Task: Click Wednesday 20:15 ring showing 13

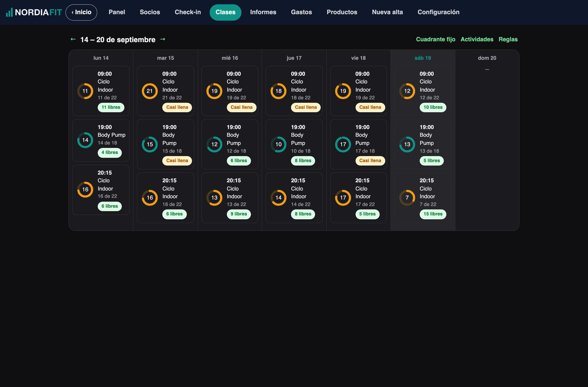Action: click(214, 198)
